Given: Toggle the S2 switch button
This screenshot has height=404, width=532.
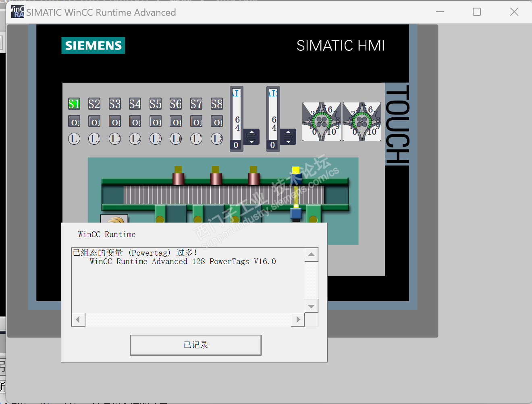Looking at the screenshot, I should click(94, 104).
